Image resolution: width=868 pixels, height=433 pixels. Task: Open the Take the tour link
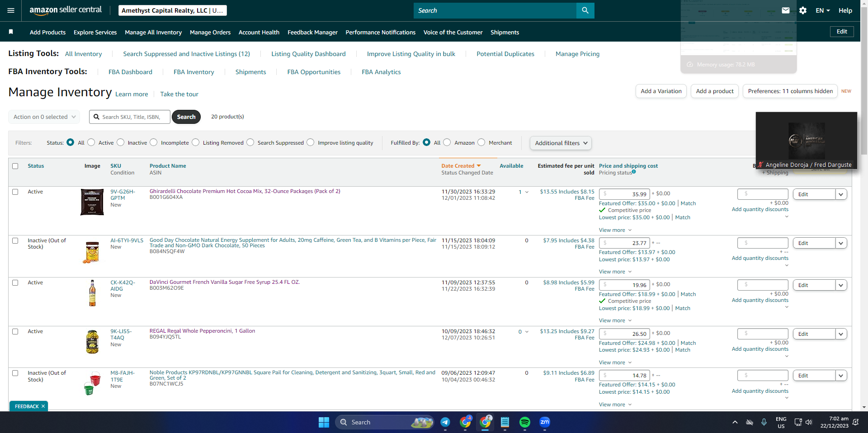pyautogui.click(x=179, y=94)
